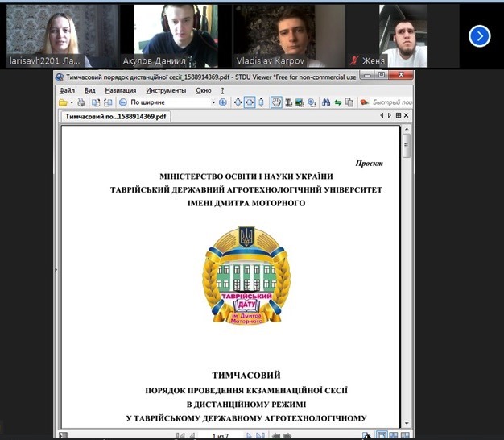Viewport: 504px width, 440px height.
Task: Select larisavh2201 participant video
Action: click(x=62, y=35)
